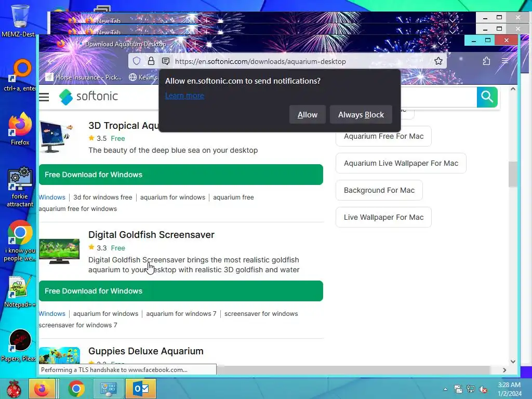Open Softonic site hamburger menu
532x399 pixels.
44,97
